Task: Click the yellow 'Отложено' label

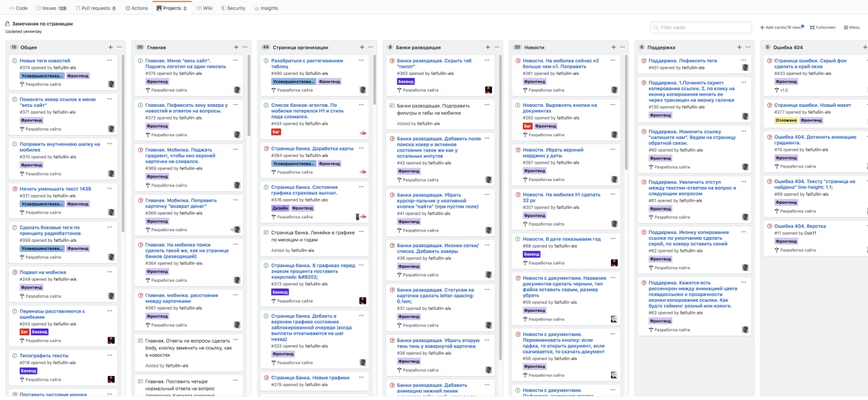Action: pyautogui.click(x=786, y=121)
